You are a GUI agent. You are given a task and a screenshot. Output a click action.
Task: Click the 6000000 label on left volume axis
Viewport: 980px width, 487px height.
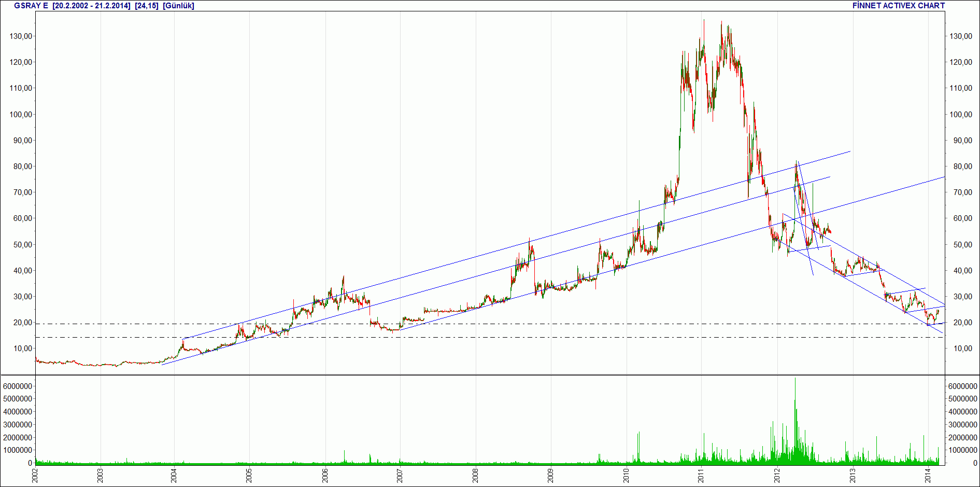point(18,386)
